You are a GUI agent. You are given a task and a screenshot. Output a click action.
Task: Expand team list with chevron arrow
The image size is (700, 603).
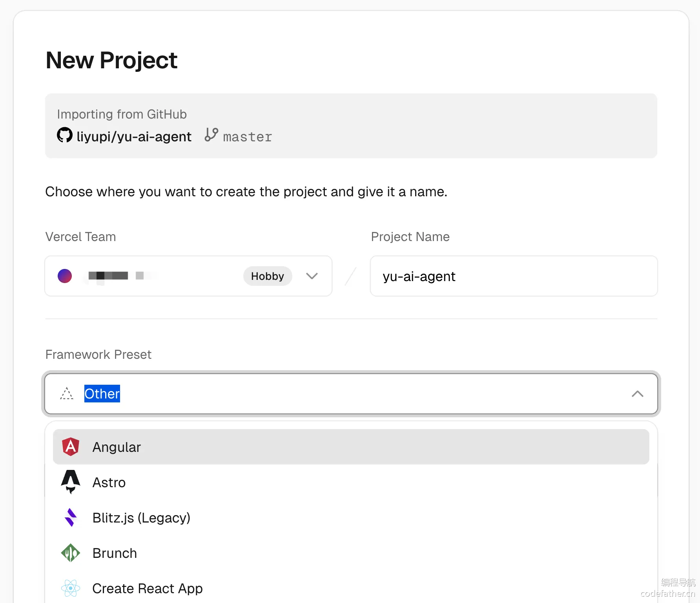(312, 276)
